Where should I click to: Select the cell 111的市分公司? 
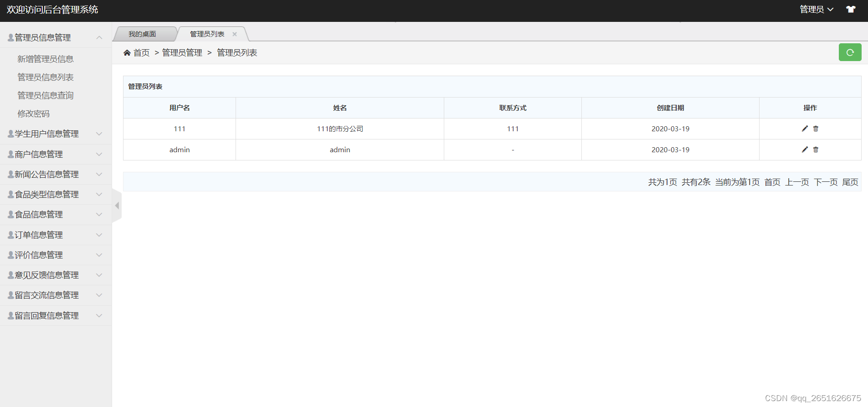point(340,129)
